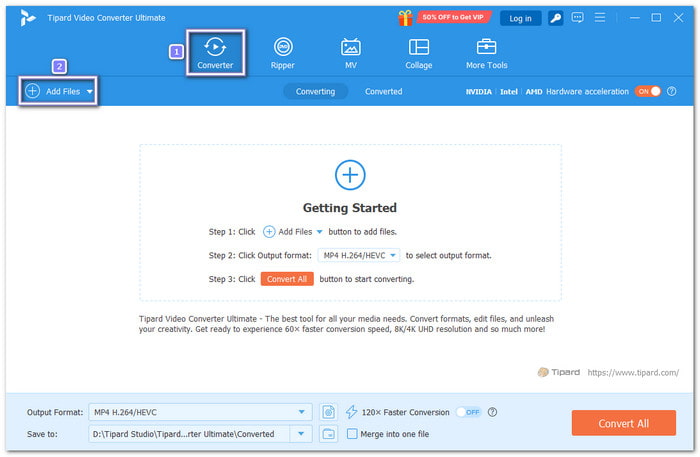Check Merge into one file
700x457 pixels.
[x=352, y=434]
